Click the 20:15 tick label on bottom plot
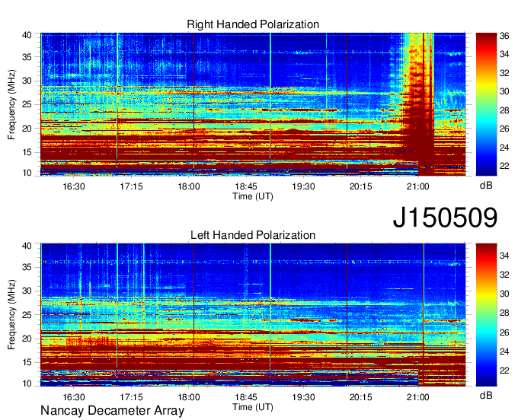Viewport: 518px width, 420px height. coord(361,397)
